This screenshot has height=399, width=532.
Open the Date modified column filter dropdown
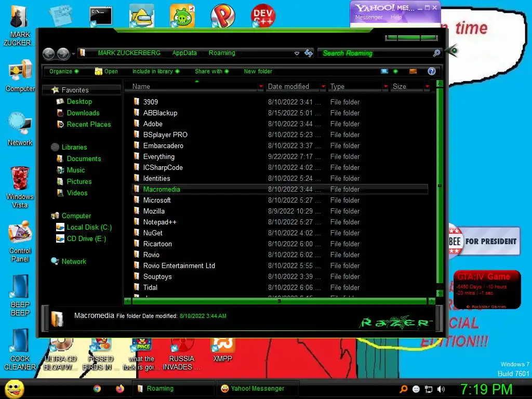click(323, 87)
